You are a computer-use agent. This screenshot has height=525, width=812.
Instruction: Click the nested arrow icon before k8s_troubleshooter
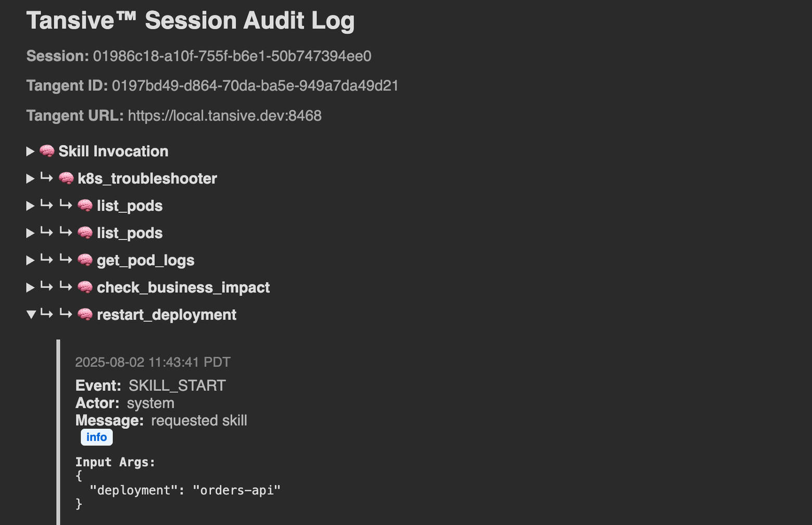click(47, 178)
